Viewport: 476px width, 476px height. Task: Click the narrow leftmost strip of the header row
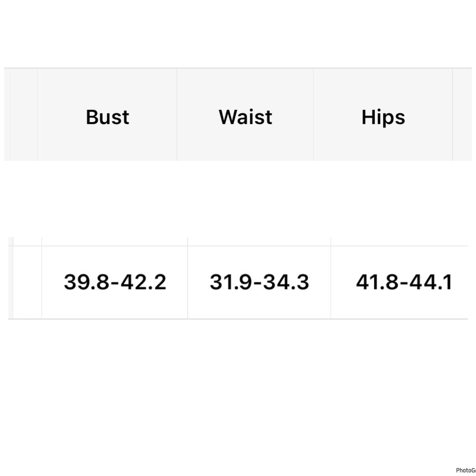coord(7,115)
